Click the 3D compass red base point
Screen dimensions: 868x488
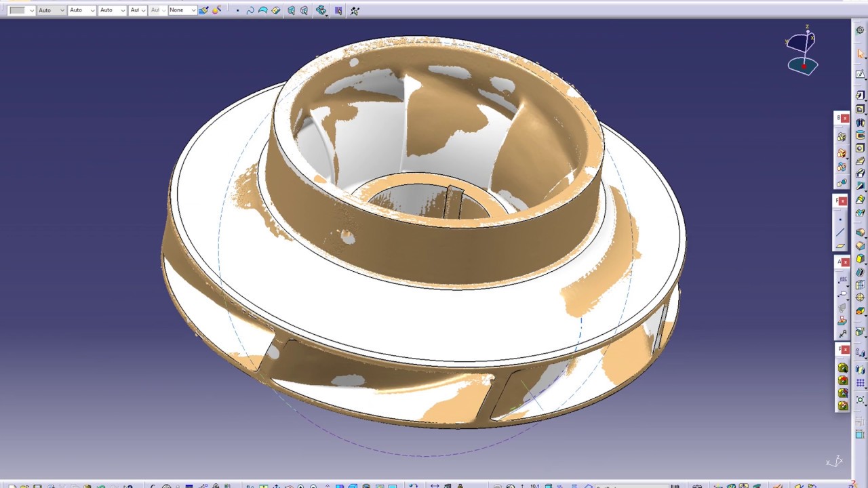tap(804, 66)
